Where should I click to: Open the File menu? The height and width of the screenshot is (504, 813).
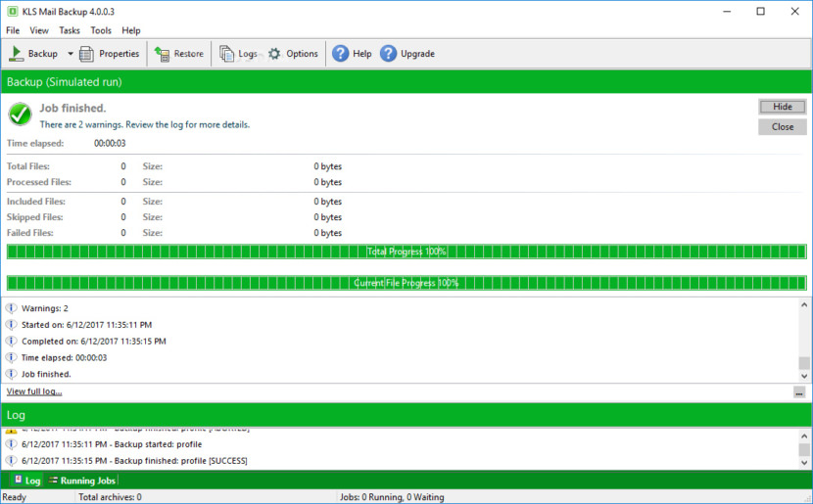pyautogui.click(x=13, y=30)
